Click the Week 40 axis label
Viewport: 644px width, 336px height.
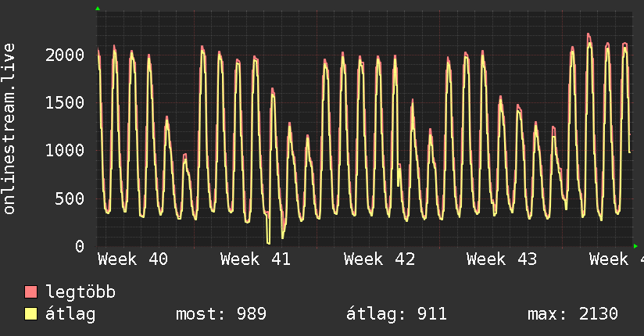133,259
